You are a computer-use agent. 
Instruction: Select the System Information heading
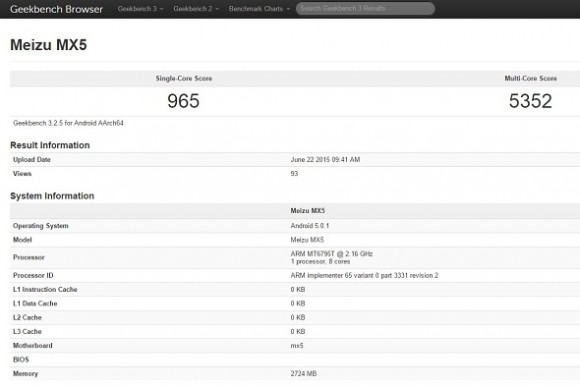[x=52, y=196]
